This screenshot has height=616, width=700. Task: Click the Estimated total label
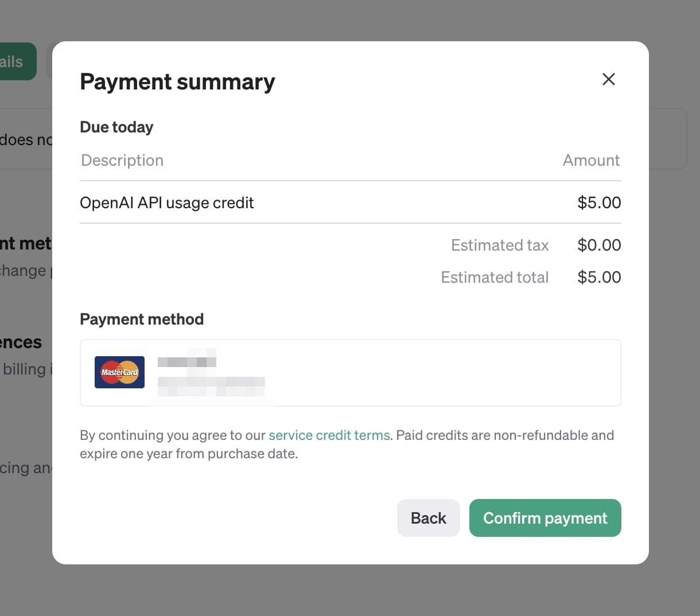coord(495,277)
